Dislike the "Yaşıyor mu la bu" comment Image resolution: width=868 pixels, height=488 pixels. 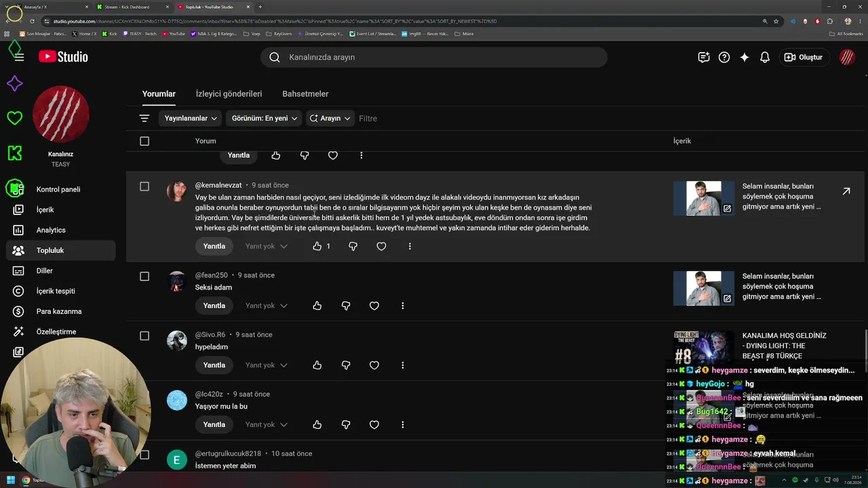pyautogui.click(x=346, y=425)
